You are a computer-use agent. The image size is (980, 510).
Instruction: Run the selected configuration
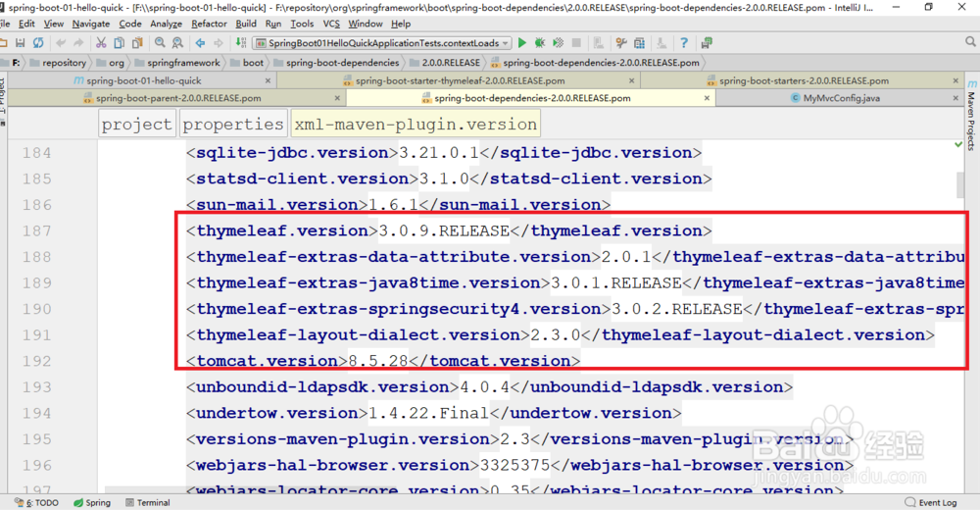point(522,43)
